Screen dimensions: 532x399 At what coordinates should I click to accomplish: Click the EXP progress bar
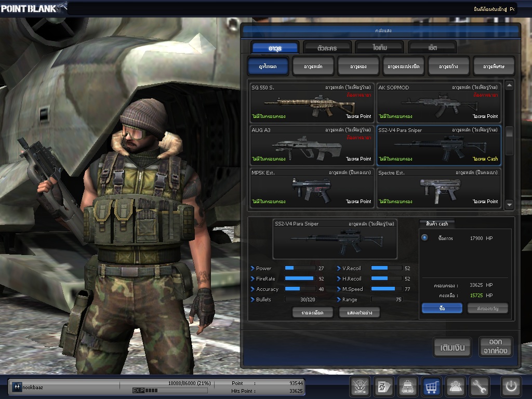point(170,391)
